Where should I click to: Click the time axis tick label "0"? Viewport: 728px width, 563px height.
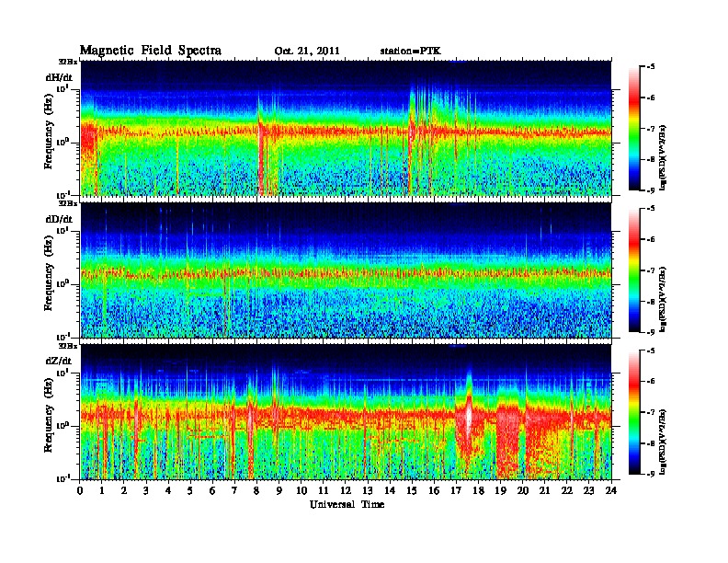80,490
